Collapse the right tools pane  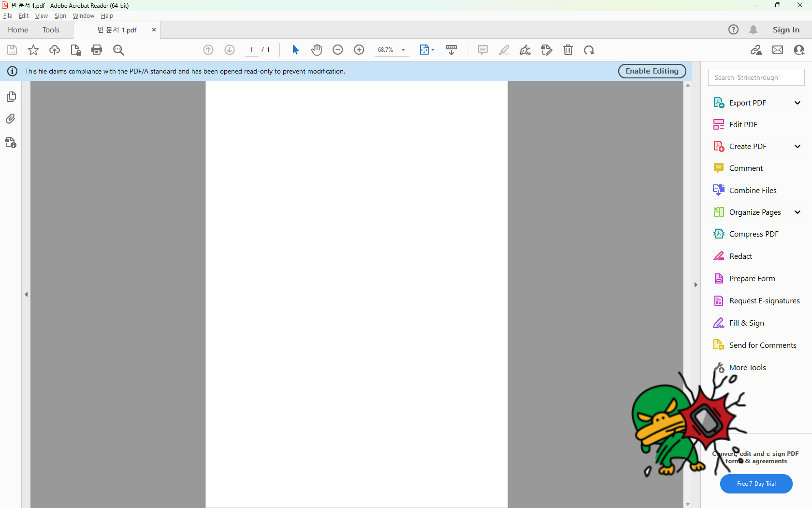696,284
